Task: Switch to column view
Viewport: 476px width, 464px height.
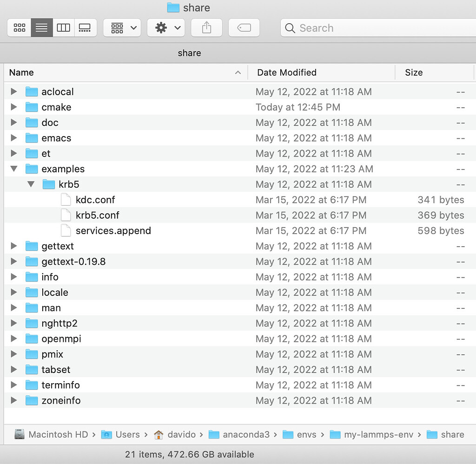Action: (63, 27)
